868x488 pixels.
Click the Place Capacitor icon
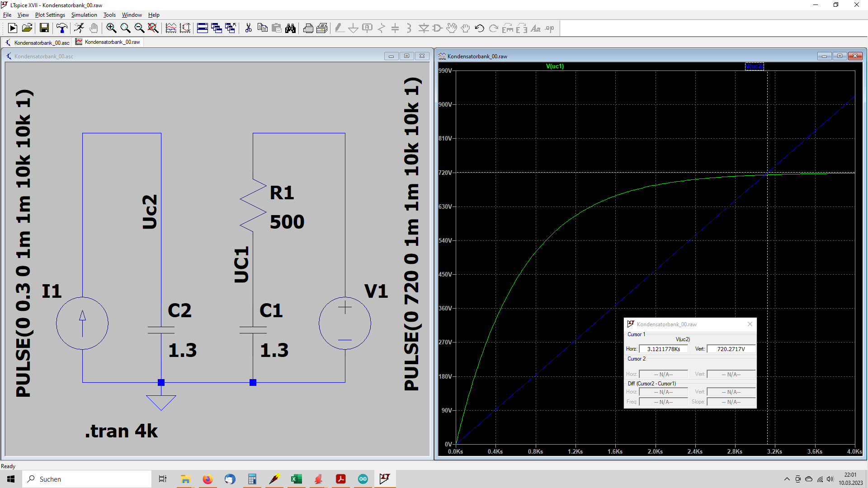(x=395, y=28)
